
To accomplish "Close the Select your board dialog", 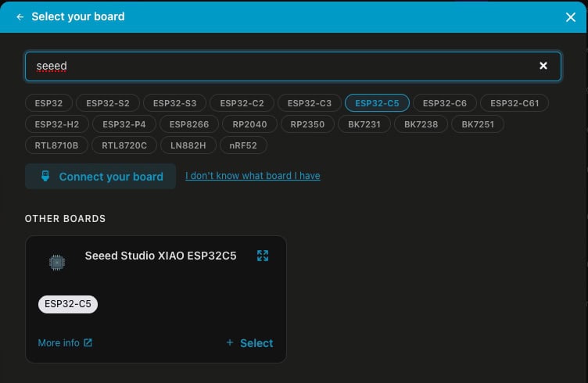I will pos(570,17).
